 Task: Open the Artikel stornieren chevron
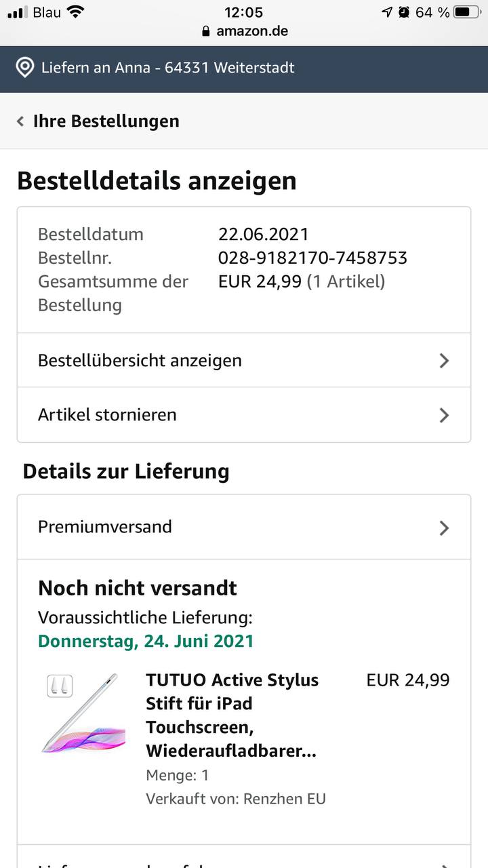pyautogui.click(x=444, y=415)
